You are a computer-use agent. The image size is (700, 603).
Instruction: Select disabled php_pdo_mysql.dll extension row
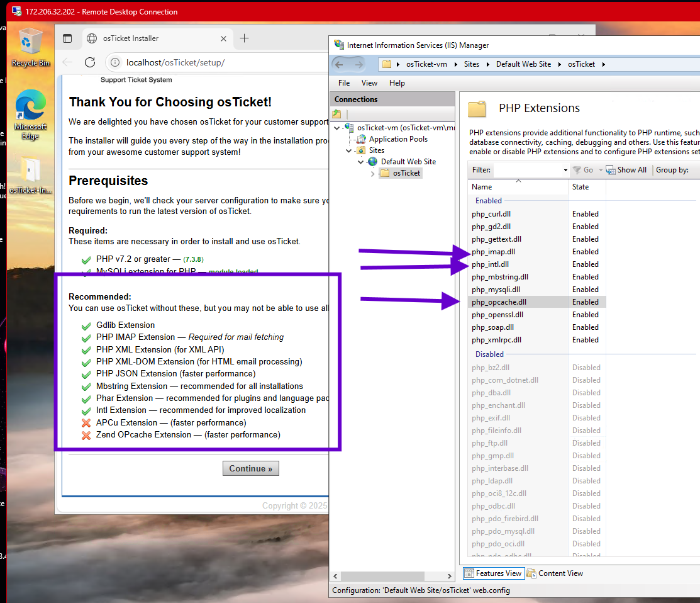[x=536, y=531]
